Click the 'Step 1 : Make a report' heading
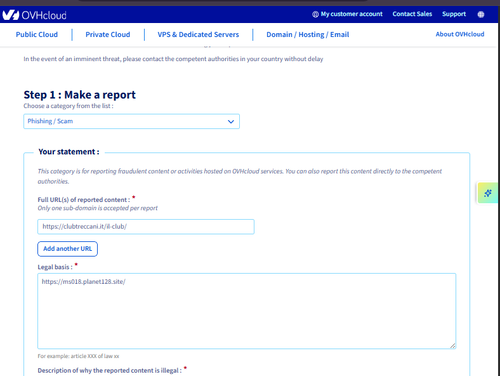Viewport: 500px width, 376px height. pos(80,95)
